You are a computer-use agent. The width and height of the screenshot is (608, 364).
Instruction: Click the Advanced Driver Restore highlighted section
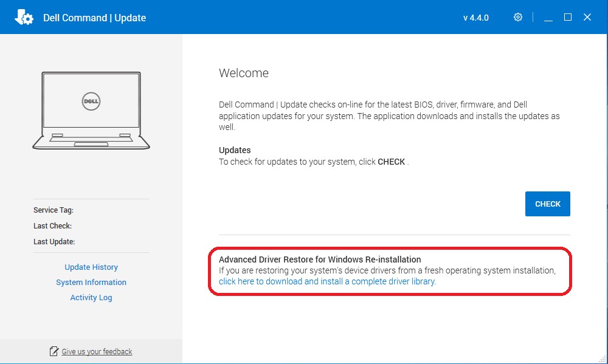390,270
